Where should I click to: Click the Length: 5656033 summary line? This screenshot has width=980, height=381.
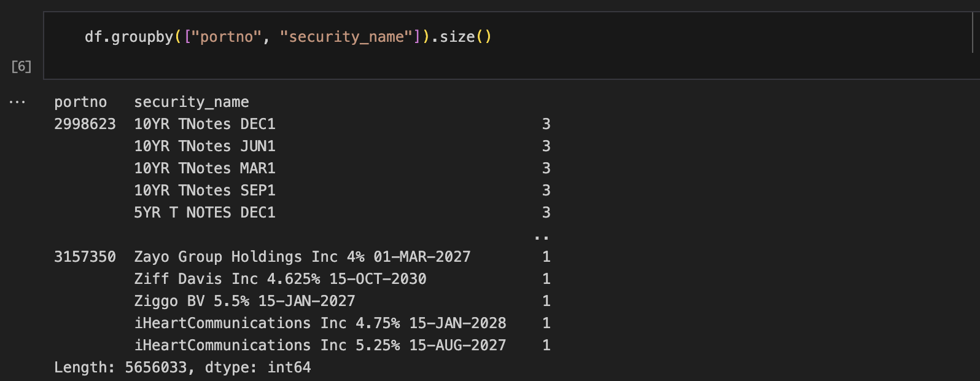coord(182,367)
